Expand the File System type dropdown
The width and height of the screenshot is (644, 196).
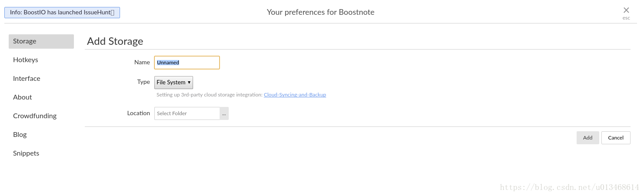(174, 83)
